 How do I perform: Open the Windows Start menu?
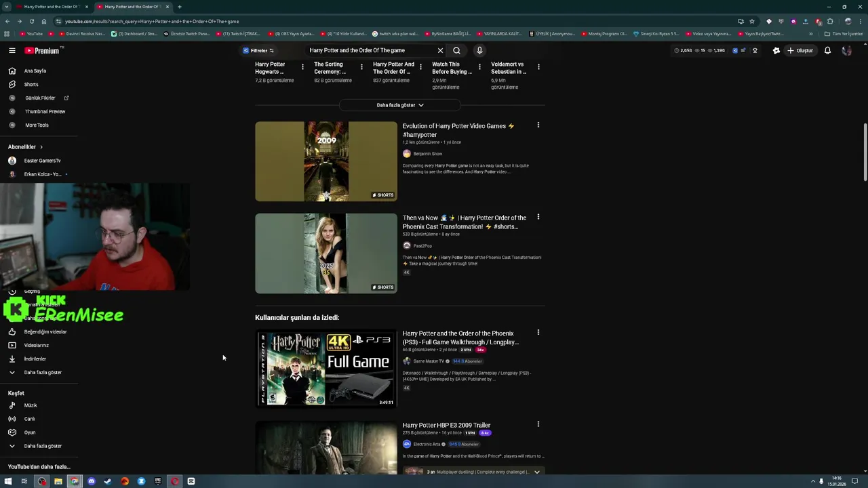coord(7,481)
